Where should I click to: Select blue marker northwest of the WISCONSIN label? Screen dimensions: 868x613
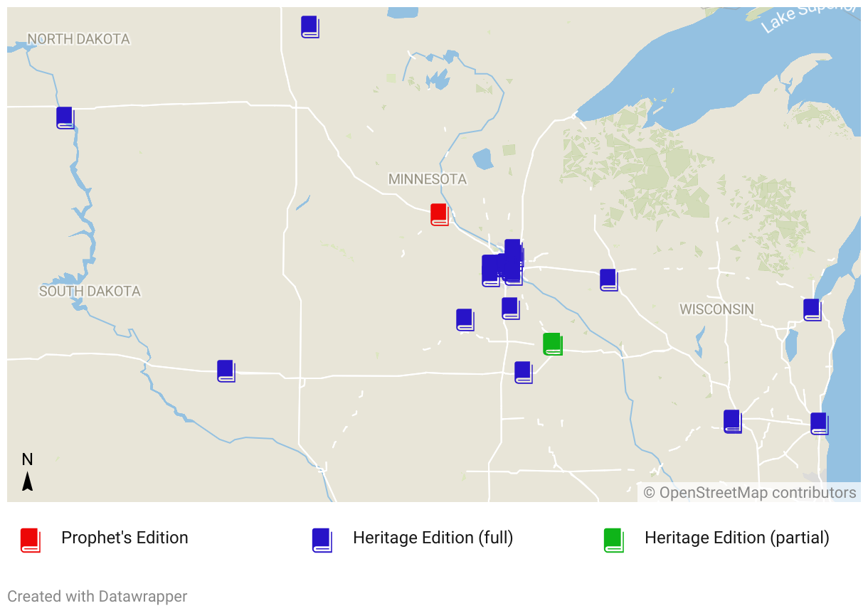(x=608, y=279)
